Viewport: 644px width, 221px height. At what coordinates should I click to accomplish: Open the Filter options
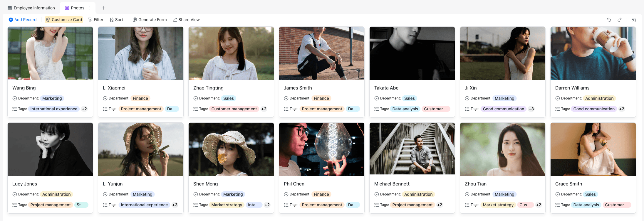tap(96, 20)
